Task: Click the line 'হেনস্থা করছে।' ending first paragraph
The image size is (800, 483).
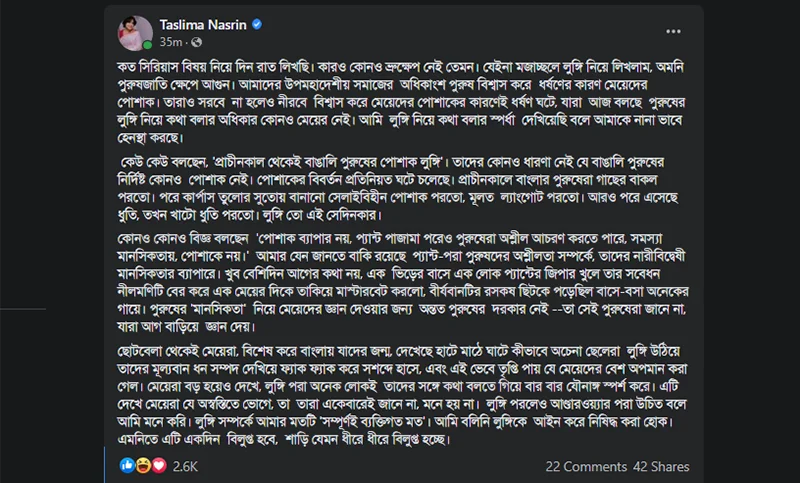Action: (x=151, y=138)
